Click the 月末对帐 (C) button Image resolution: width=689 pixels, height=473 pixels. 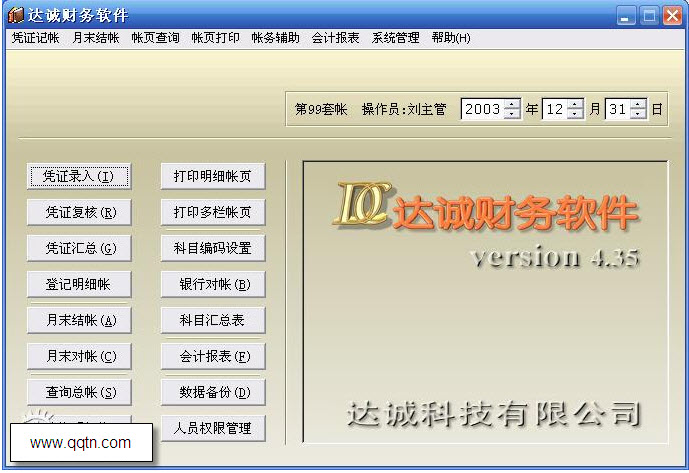tap(79, 356)
